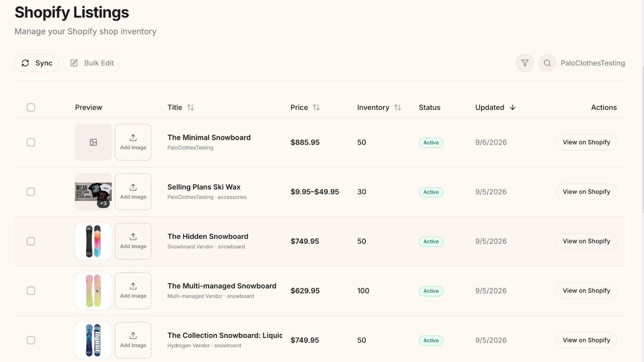
Task: Click the PaloClothesTesting search field
Action: point(592,63)
